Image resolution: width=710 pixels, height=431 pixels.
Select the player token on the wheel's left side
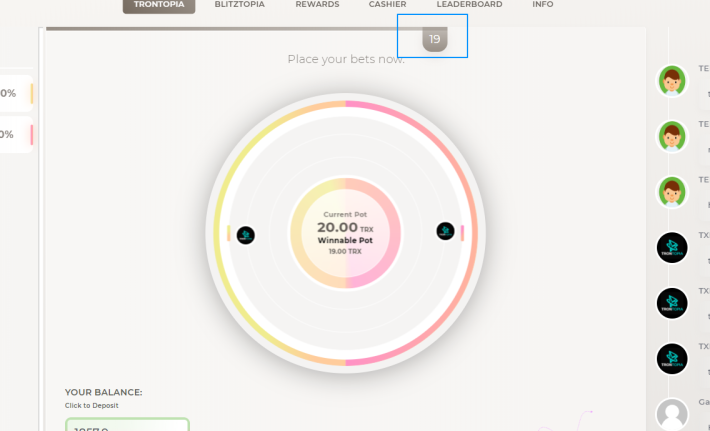coord(246,235)
